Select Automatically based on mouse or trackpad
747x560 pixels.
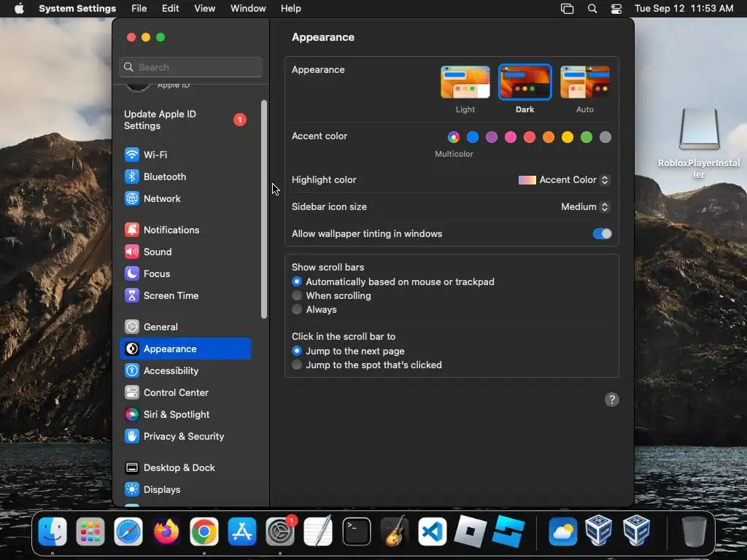297,282
